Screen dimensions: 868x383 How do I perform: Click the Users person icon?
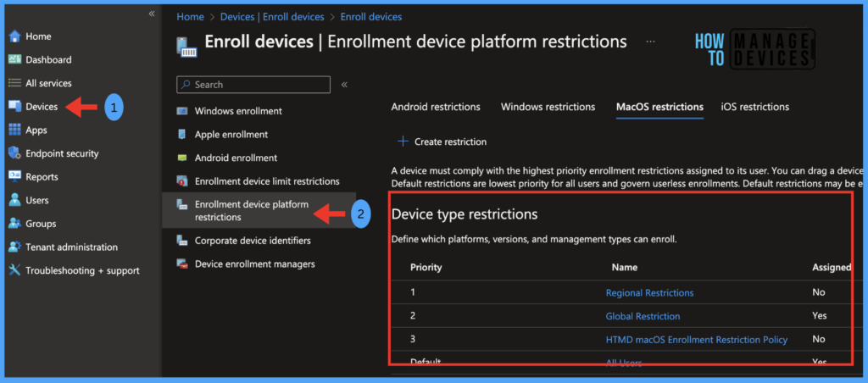(14, 200)
